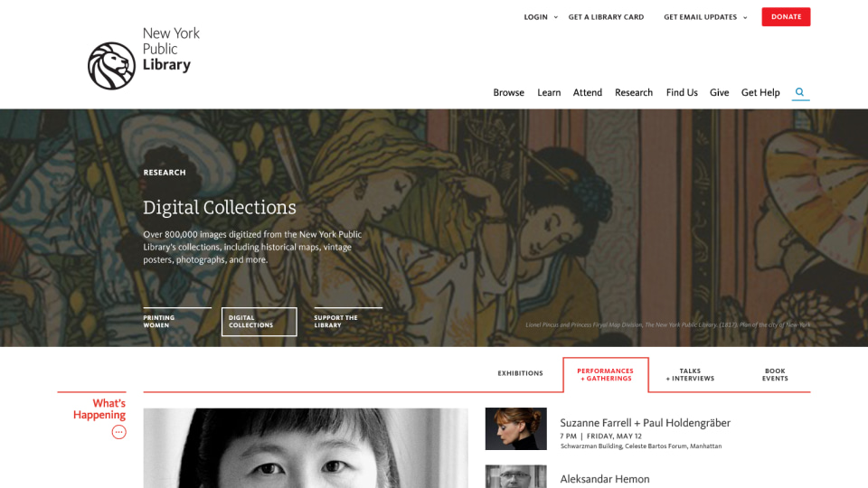Open the Get Help menu
Screen dimensions: 868x488
(x=760, y=92)
